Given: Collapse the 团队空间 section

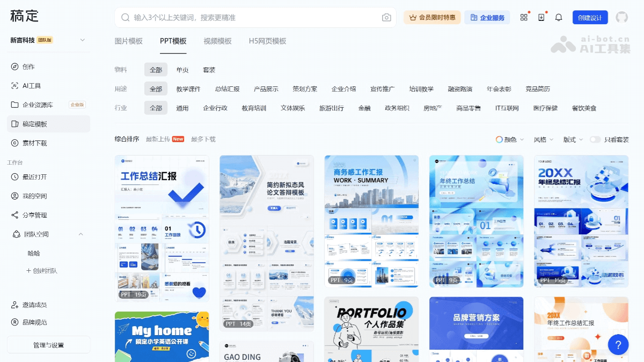Looking at the screenshot, I should 80,234.
